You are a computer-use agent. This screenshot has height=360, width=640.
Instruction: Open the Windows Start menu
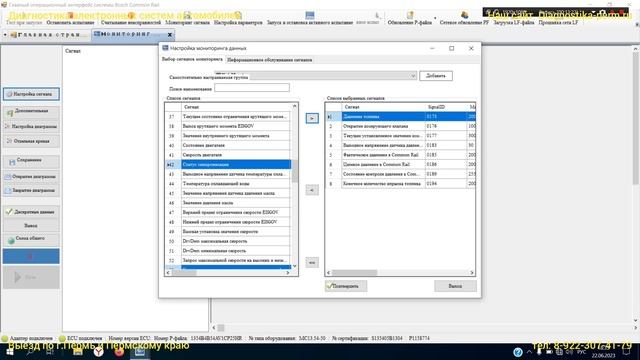(9, 351)
